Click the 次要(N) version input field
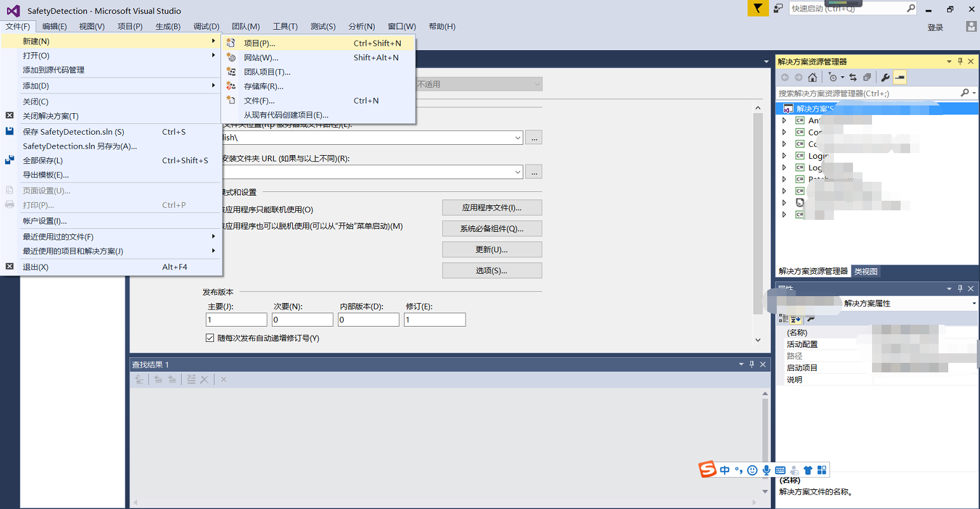The height and width of the screenshot is (509, 980). [x=302, y=320]
